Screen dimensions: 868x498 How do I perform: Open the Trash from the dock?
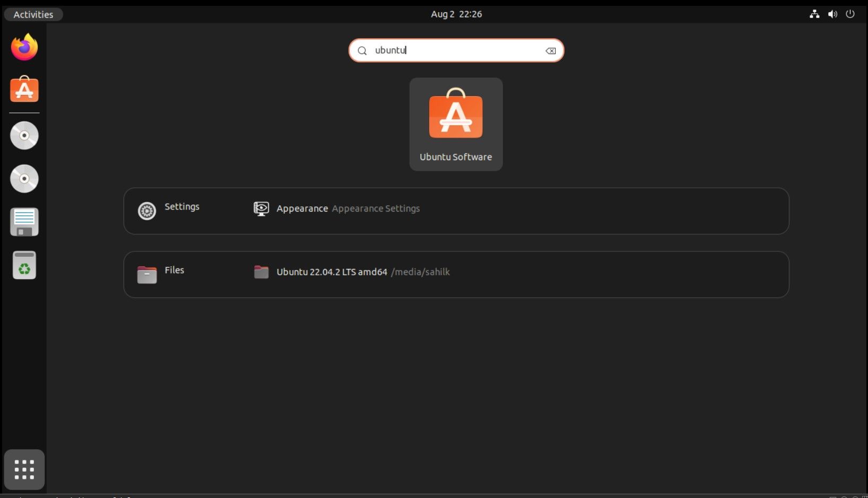24,265
